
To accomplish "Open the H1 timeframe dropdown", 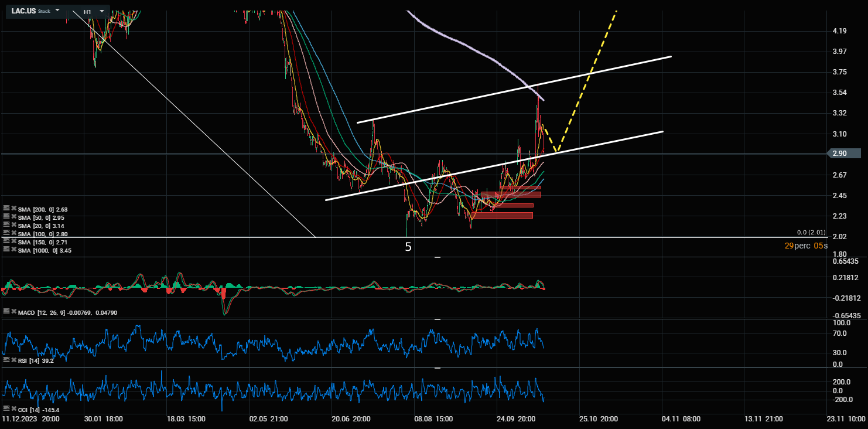I will coord(102,11).
